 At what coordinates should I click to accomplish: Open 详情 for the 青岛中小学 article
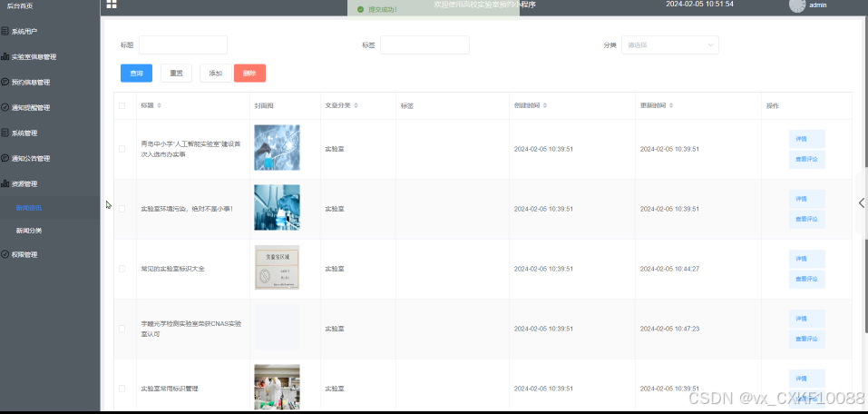pos(806,139)
